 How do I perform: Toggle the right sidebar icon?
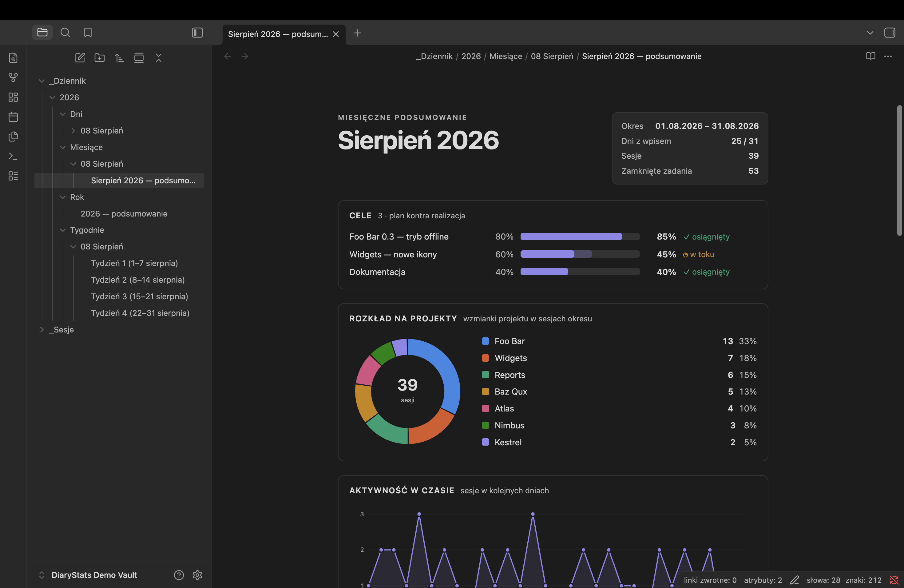(890, 33)
